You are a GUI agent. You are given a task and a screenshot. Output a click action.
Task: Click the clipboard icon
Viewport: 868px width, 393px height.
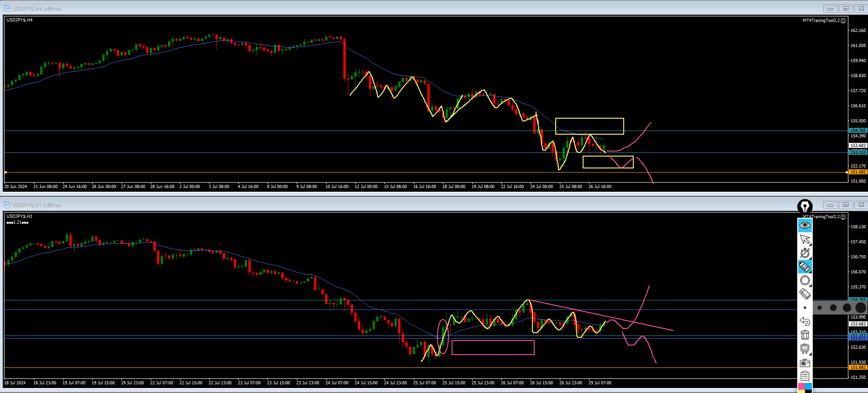pos(805,376)
